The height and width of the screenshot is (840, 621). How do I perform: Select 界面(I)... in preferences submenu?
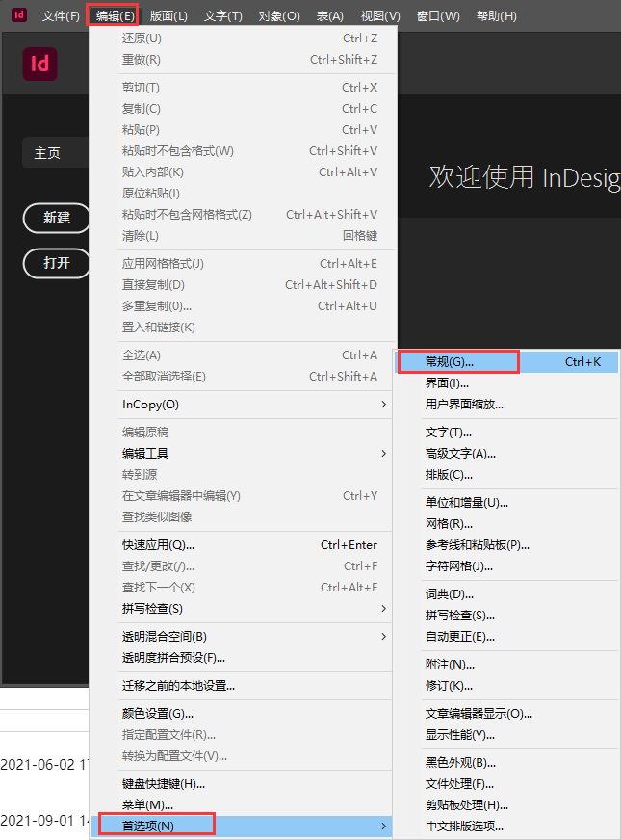(506, 383)
